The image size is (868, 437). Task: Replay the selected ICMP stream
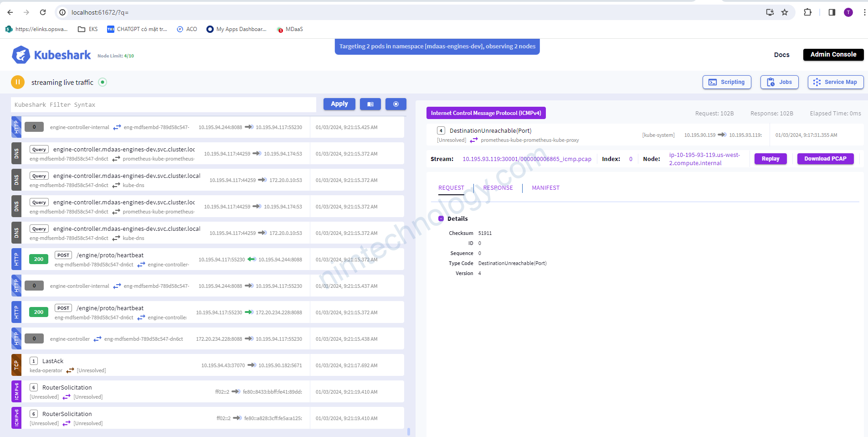770,159
